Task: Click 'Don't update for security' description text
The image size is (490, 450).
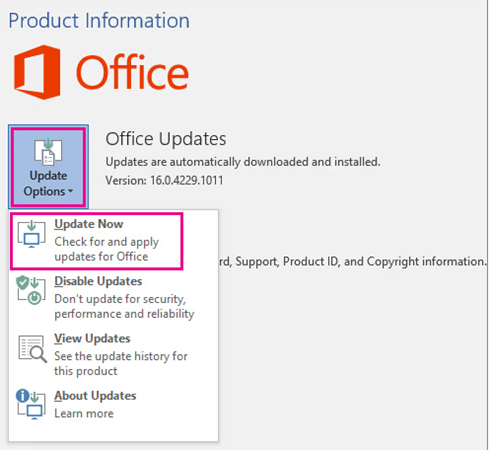Action: coord(124,306)
